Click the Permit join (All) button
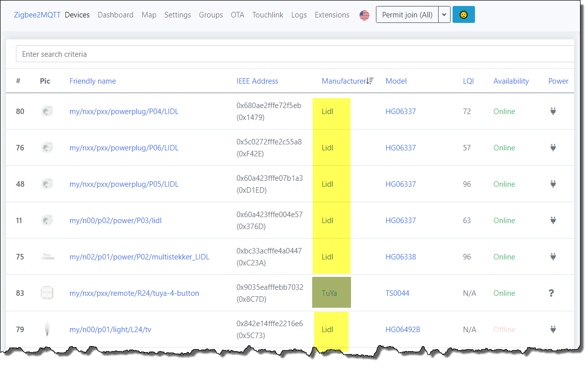The image size is (588, 368). (407, 14)
